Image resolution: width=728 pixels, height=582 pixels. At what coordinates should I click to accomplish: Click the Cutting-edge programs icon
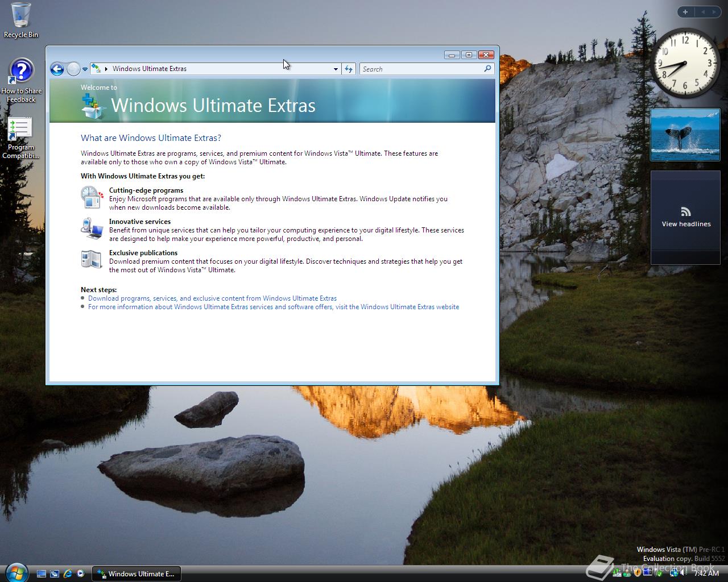92,197
